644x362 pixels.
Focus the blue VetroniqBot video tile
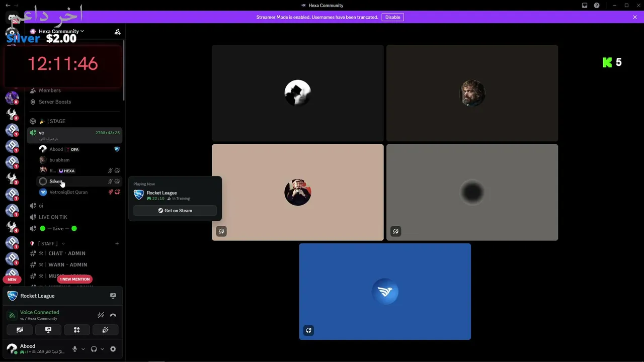385,292
